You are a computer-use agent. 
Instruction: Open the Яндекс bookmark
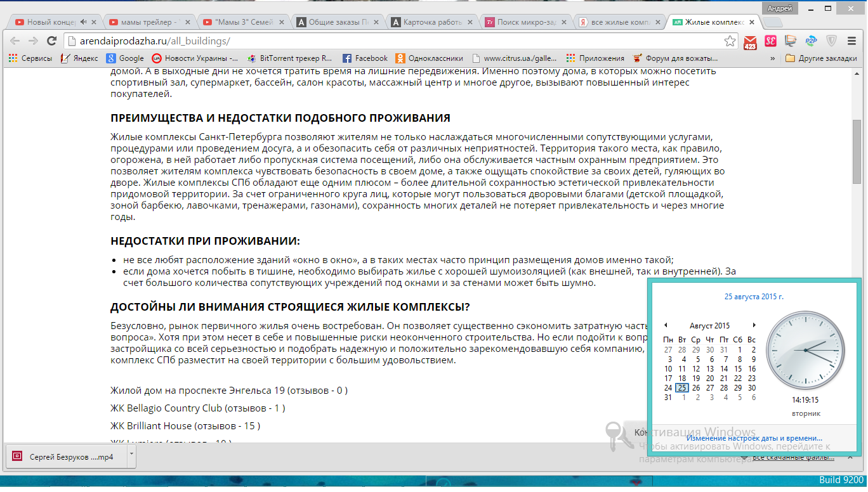79,58
